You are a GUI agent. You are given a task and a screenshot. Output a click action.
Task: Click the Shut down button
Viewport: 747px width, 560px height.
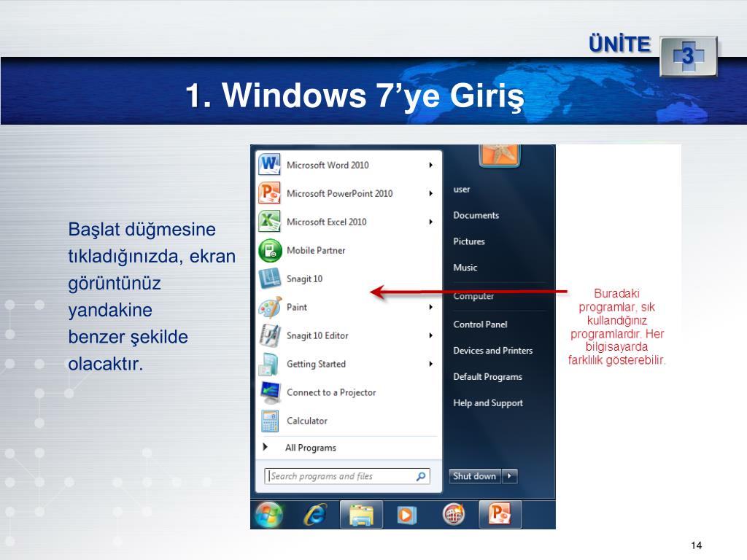tap(475, 476)
